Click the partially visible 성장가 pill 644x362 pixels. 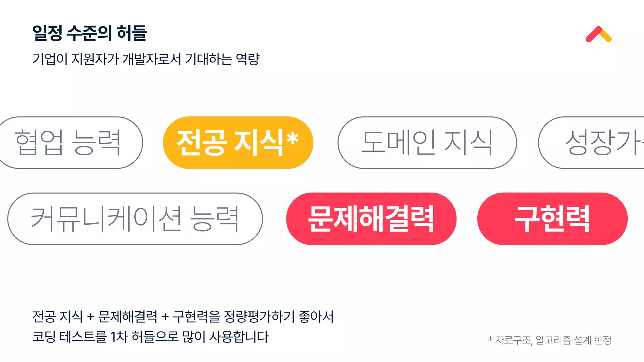[x=591, y=143]
